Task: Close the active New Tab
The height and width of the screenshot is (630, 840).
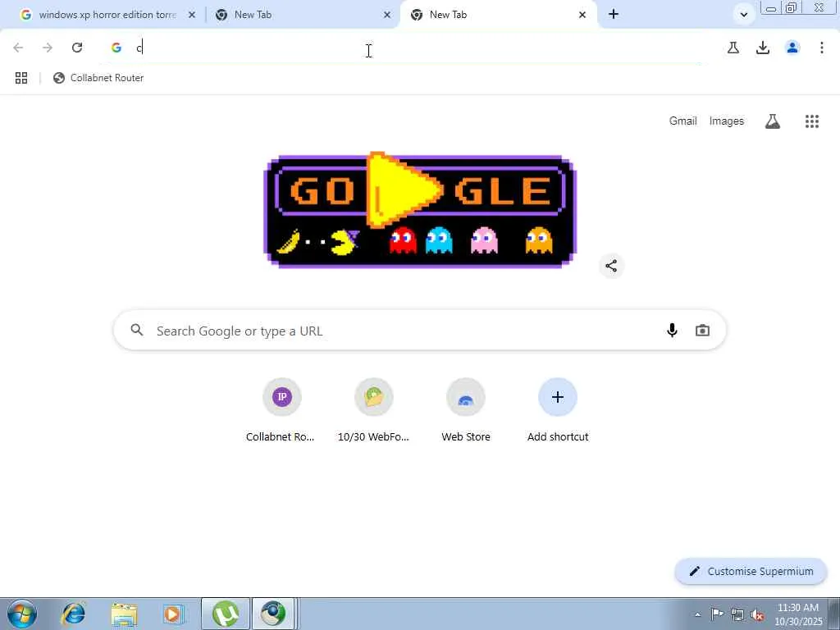Action: [582, 15]
